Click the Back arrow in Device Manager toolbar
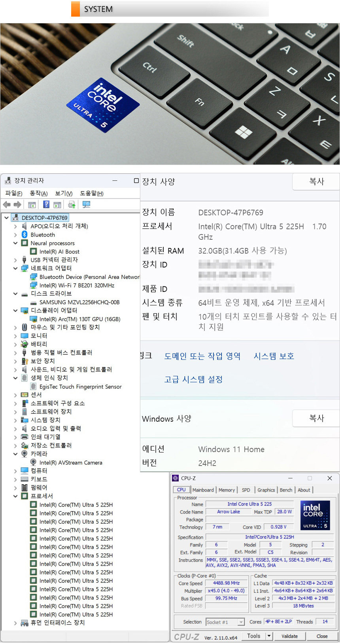The width and height of the screenshot is (340, 644). pyautogui.click(x=7, y=205)
